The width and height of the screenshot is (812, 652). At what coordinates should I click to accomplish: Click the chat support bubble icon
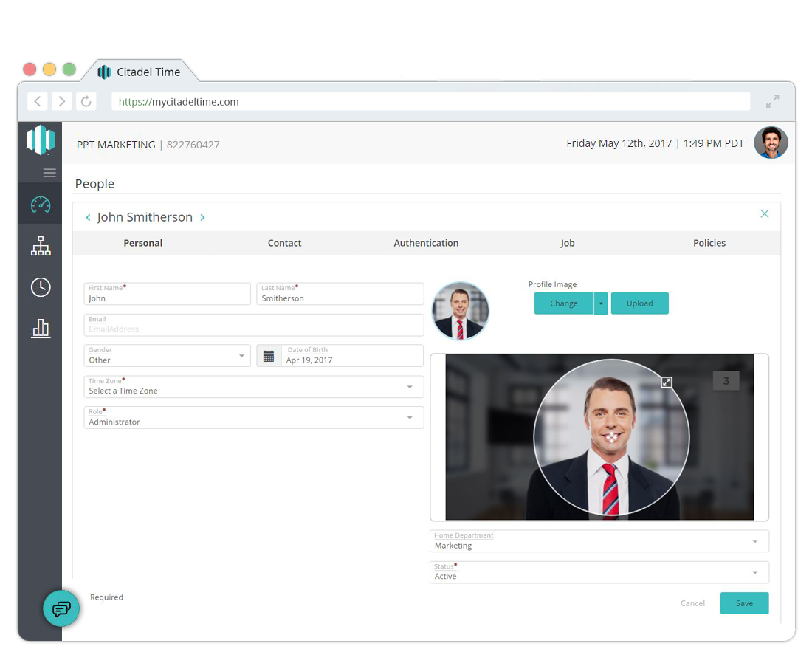pyautogui.click(x=61, y=608)
